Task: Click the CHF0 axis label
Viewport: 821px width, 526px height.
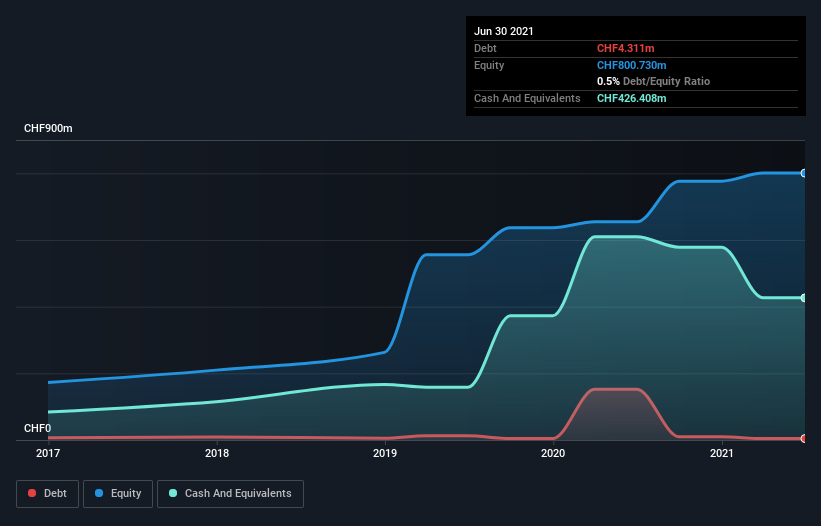Action: click(38, 428)
